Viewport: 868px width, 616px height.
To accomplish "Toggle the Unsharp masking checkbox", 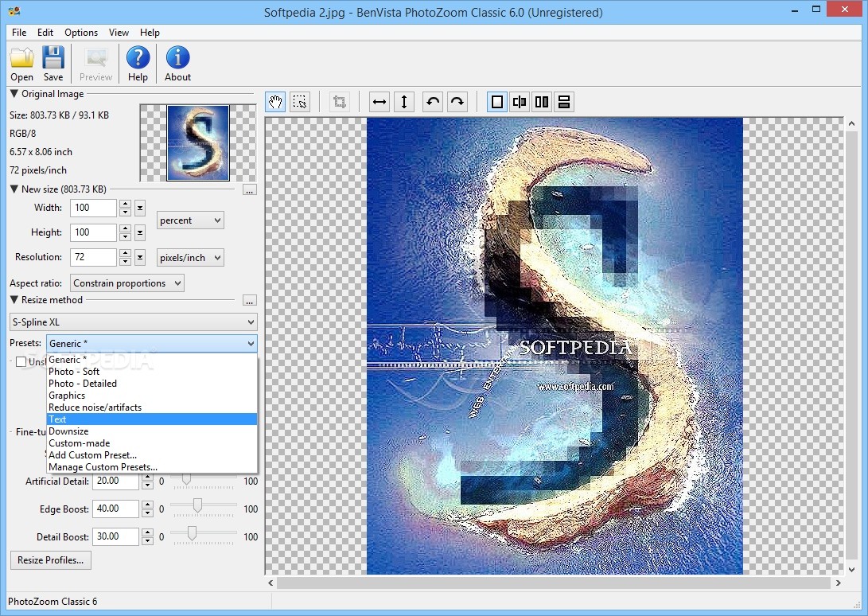I will 21,362.
